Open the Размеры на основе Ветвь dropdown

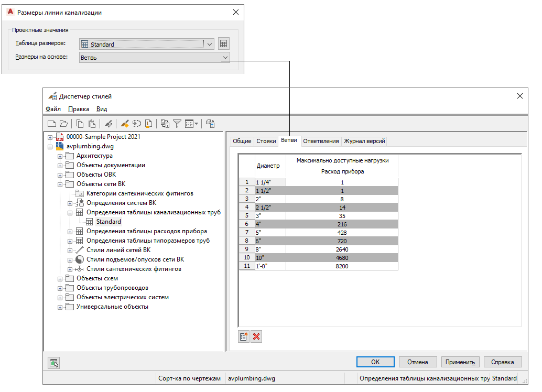pyautogui.click(x=154, y=57)
